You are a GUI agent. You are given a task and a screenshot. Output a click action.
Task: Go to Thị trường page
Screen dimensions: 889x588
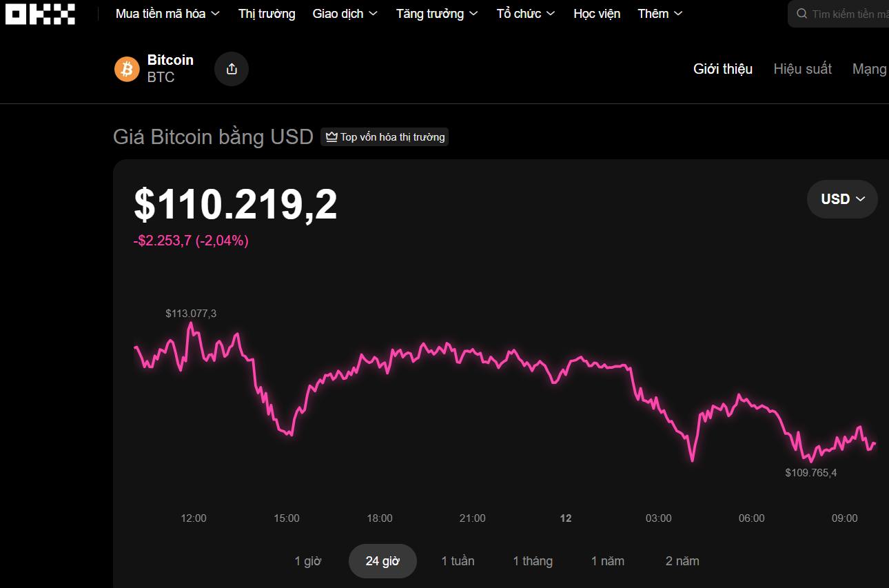pos(267,14)
